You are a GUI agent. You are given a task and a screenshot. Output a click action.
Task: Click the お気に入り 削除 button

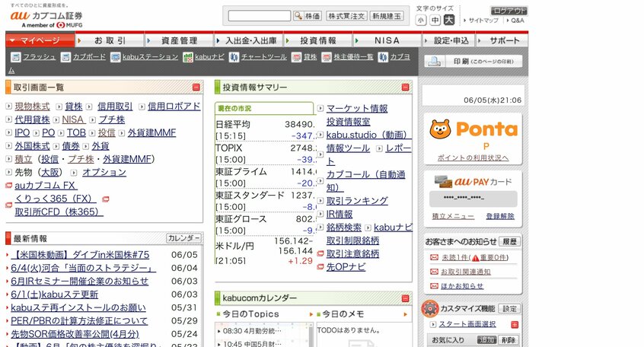(x=508, y=339)
